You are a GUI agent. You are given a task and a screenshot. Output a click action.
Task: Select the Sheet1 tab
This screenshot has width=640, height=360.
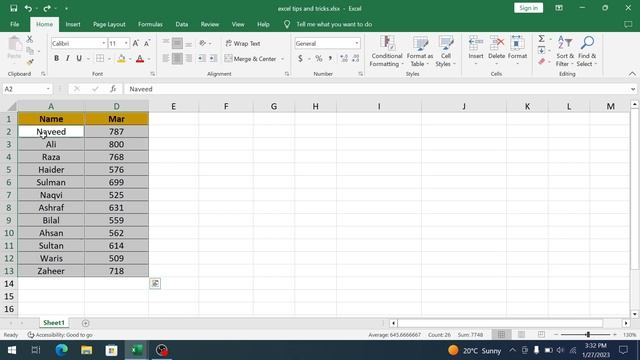point(54,322)
